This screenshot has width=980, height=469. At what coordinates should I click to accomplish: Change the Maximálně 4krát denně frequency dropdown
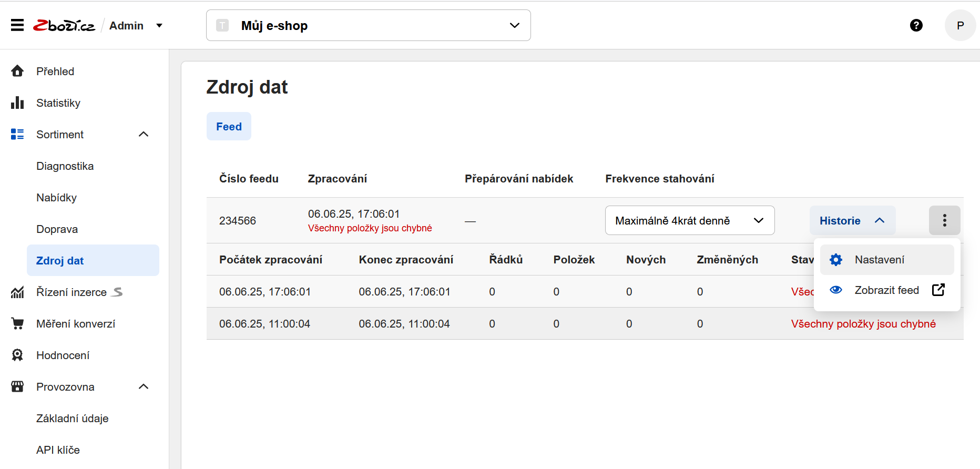[x=689, y=220]
